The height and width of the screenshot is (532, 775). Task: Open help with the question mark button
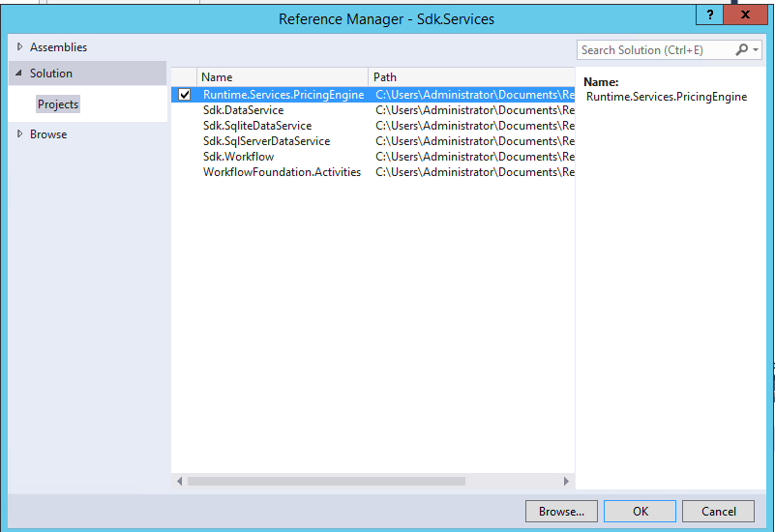(x=709, y=17)
